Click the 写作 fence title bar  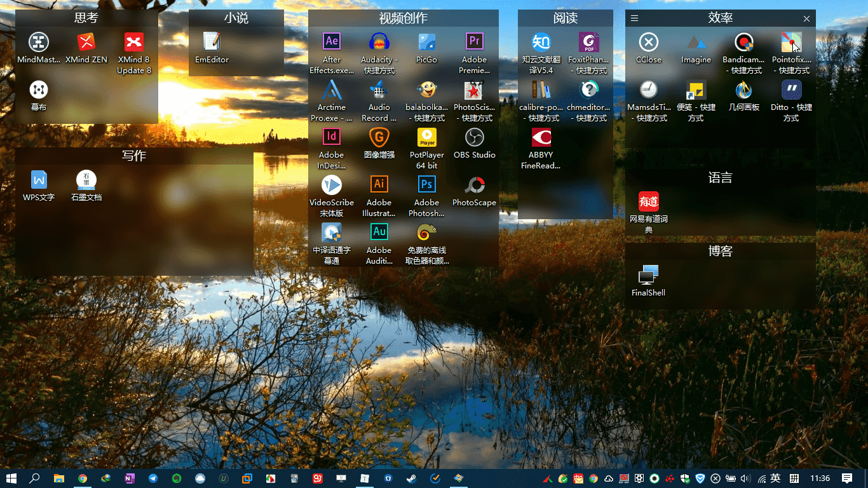tap(134, 156)
